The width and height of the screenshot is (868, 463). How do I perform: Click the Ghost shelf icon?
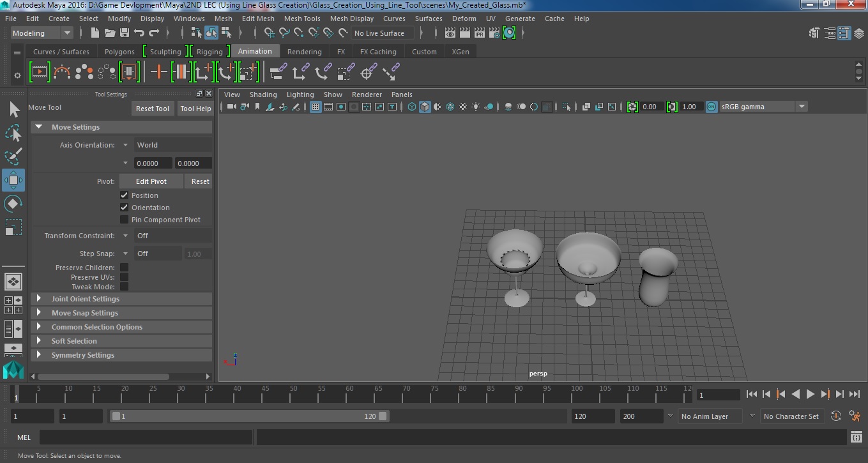tap(84, 72)
